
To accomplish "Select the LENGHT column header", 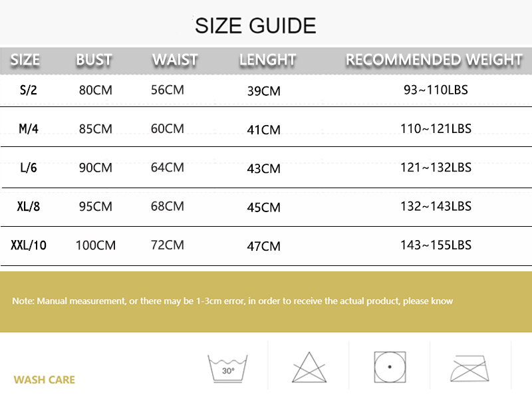I will pos(267,60).
